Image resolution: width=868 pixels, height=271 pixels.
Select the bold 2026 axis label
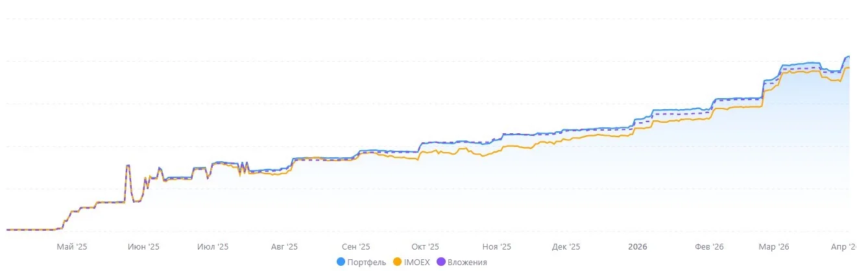pos(638,247)
